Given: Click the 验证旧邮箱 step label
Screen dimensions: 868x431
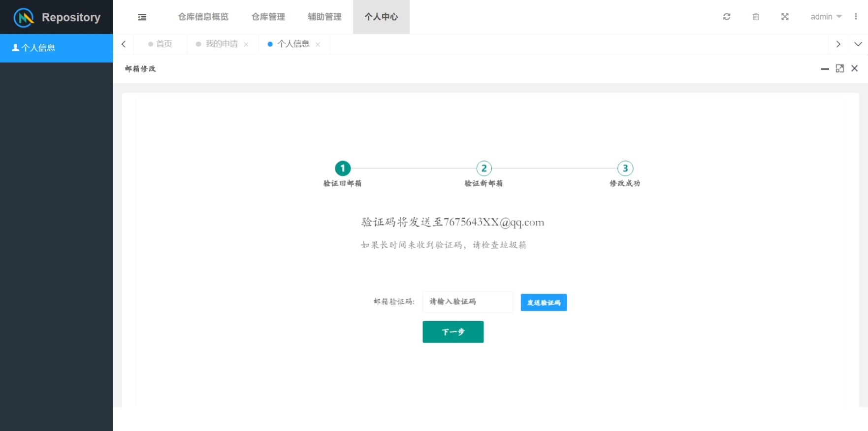Looking at the screenshot, I should click(x=343, y=183).
